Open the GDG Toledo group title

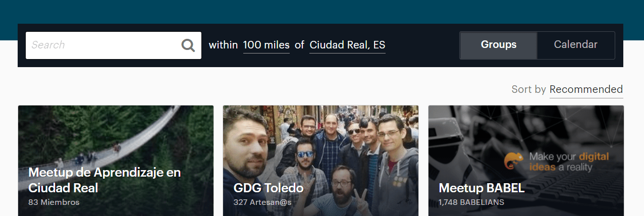(x=269, y=188)
